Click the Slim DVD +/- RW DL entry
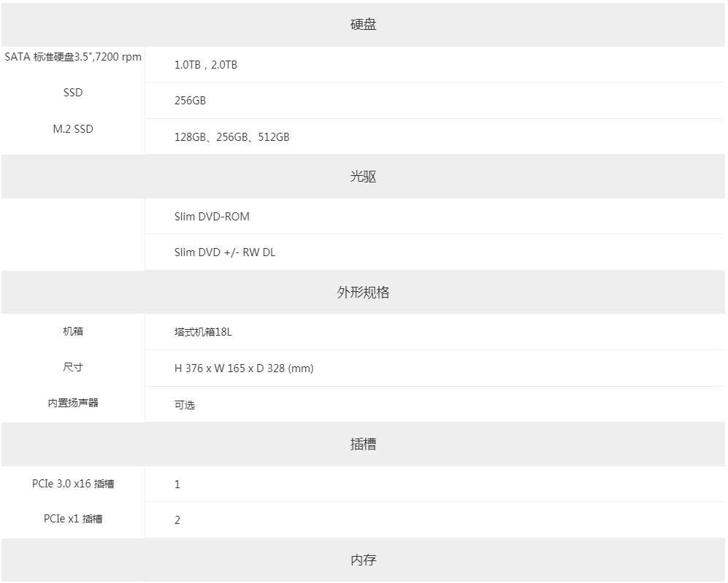 coord(225,252)
